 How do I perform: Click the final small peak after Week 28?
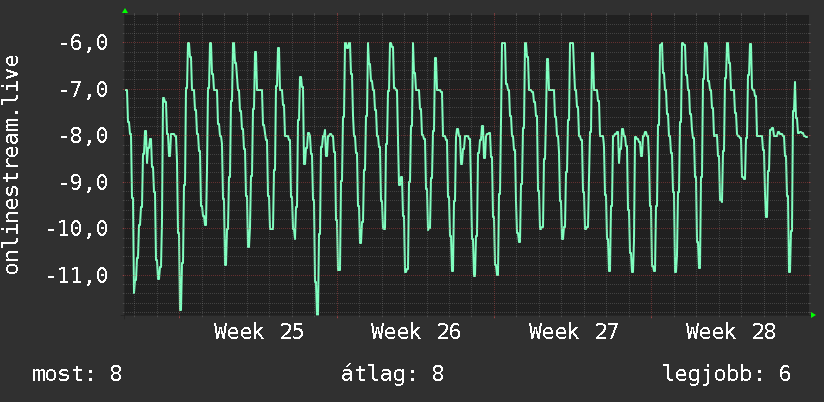click(795, 83)
